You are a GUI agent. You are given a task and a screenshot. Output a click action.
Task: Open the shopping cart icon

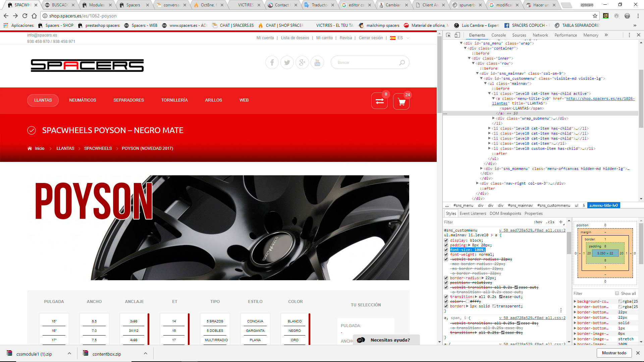click(x=401, y=101)
